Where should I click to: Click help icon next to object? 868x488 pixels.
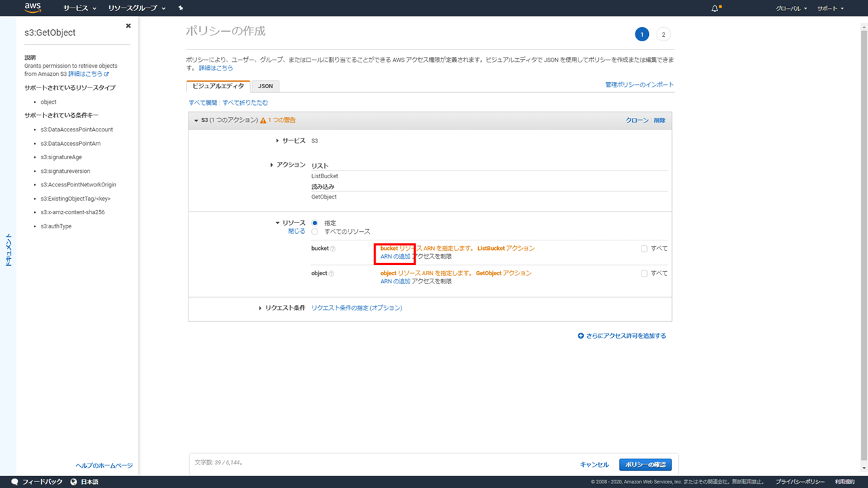point(332,274)
